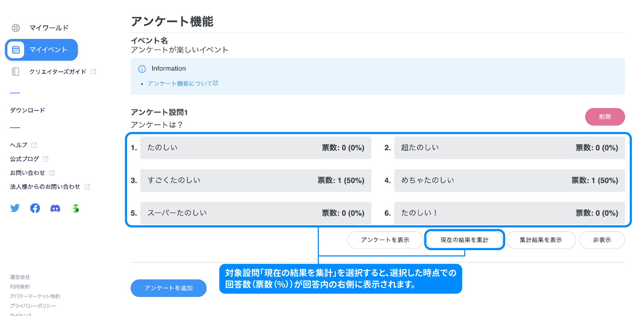The image size is (644, 316).
Task: Click the アンケートを追加 button
Action: pyautogui.click(x=168, y=288)
